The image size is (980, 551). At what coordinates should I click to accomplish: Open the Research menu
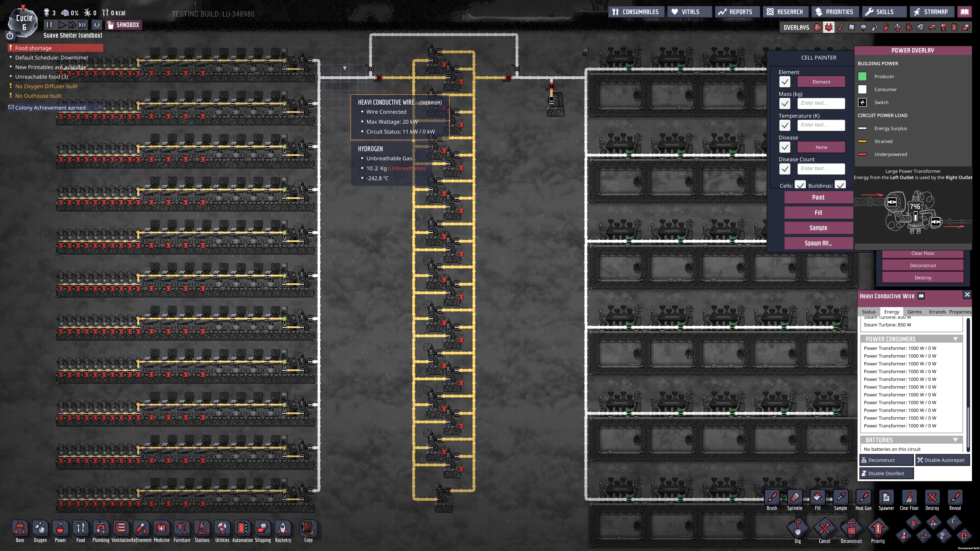(x=785, y=12)
